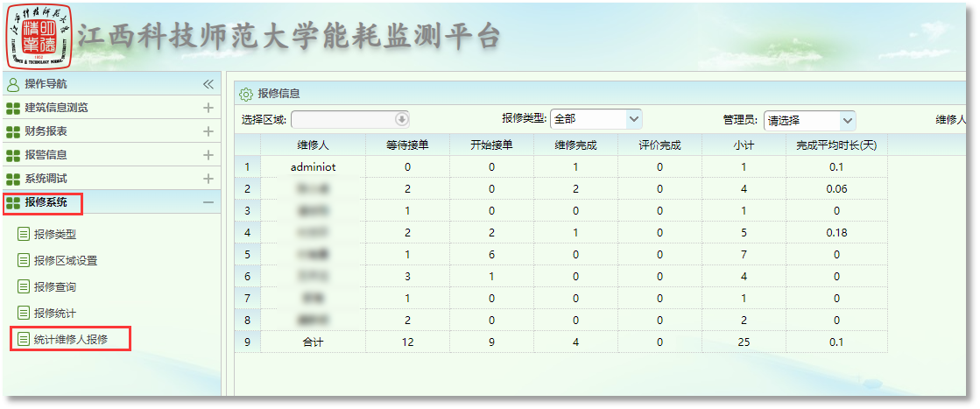Click the 报修查询 document icon
Image resolution: width=980 pixels, height=409 pixels.
pyautogui.click(x=24, y=287)
